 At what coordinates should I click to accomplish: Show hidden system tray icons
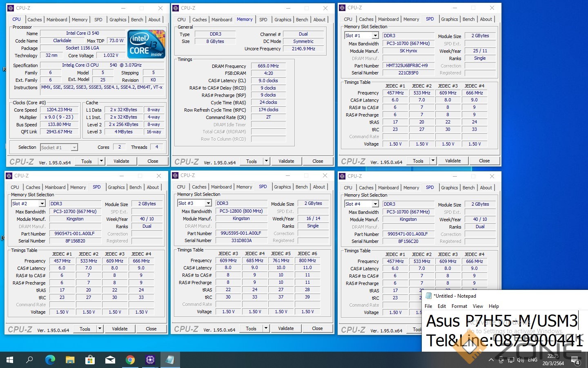(491, 360)
